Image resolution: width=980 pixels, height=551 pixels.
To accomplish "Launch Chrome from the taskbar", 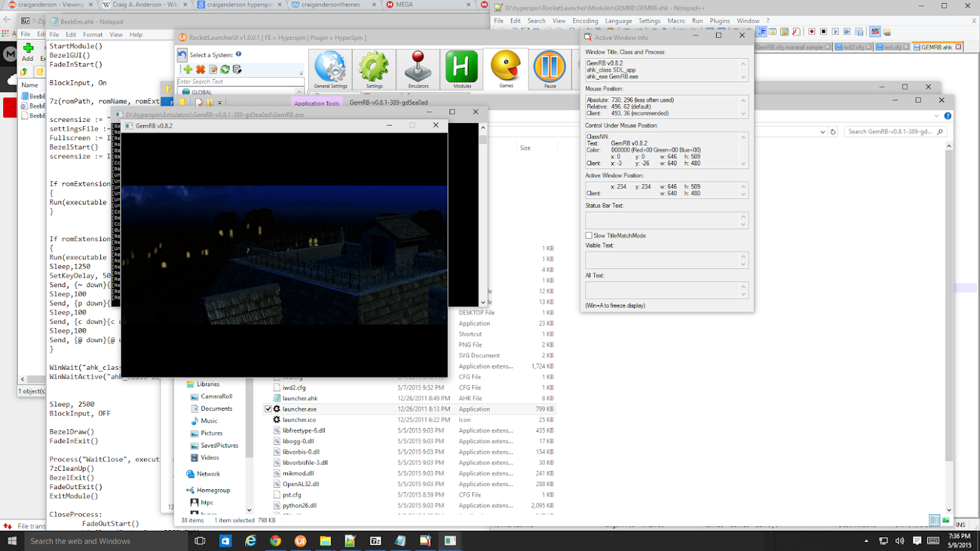I will pyautogui.click(x=275, y=541).
